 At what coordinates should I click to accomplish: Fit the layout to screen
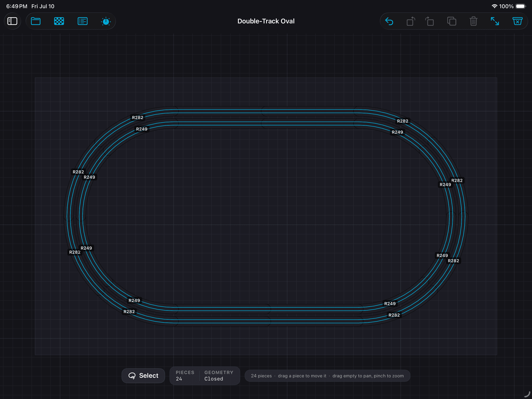495,21
